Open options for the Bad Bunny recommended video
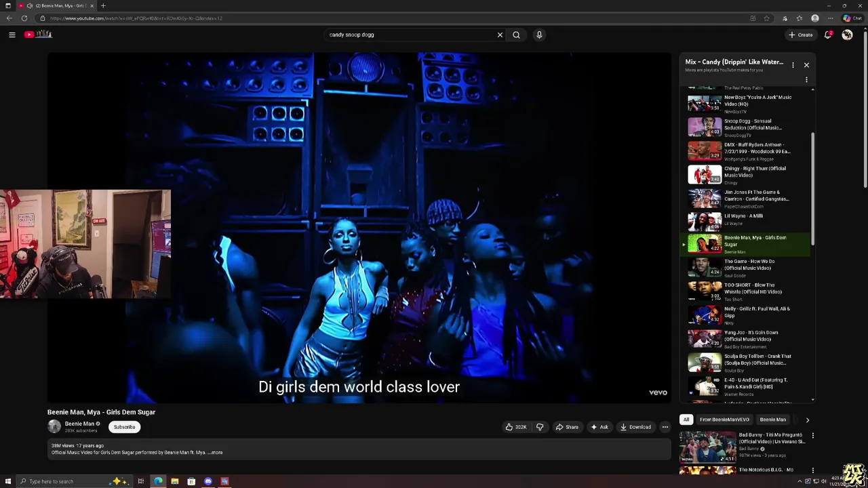 click(812, 436)
